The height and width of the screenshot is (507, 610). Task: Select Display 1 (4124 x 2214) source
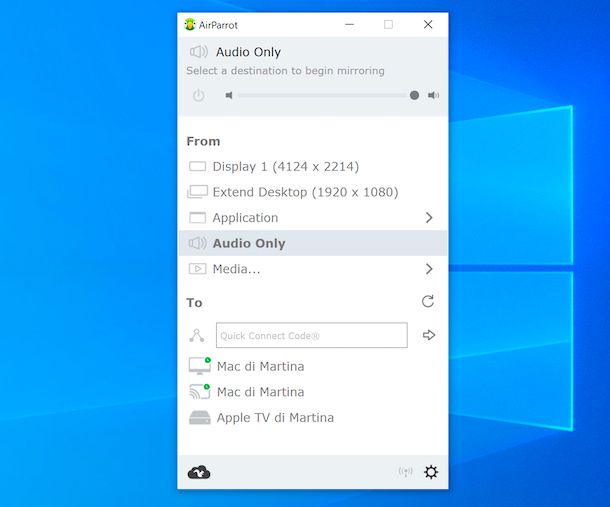(313, 167)
